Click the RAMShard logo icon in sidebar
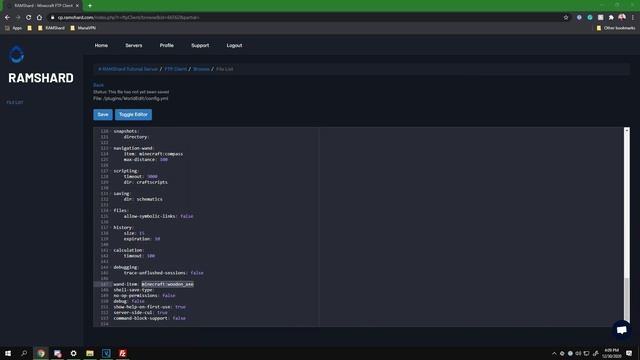This screenshot has width=640, height=360. pos(17,55)
